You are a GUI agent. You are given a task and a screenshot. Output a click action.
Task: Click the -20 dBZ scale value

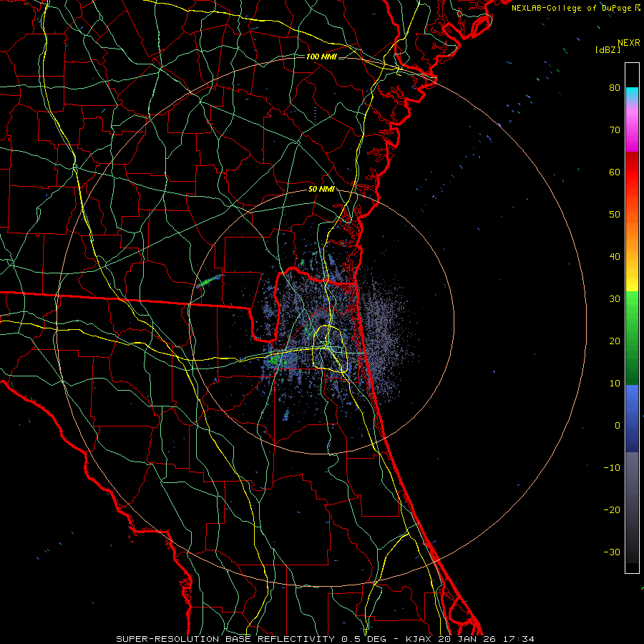612,509
